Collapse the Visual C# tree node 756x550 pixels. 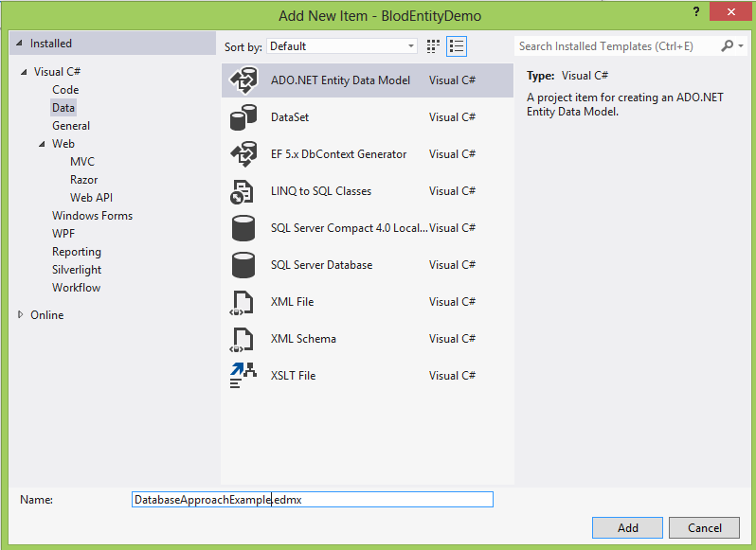[x=24, y=72]
